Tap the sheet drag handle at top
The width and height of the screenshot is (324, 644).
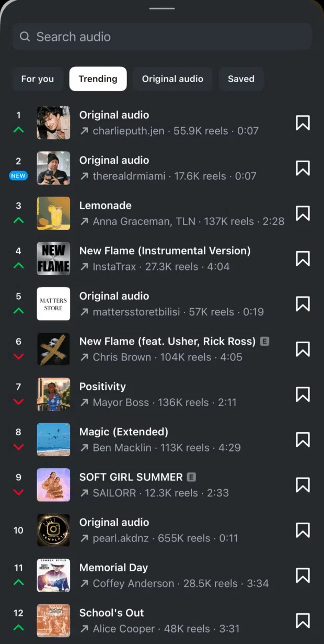tap(162, 8)
